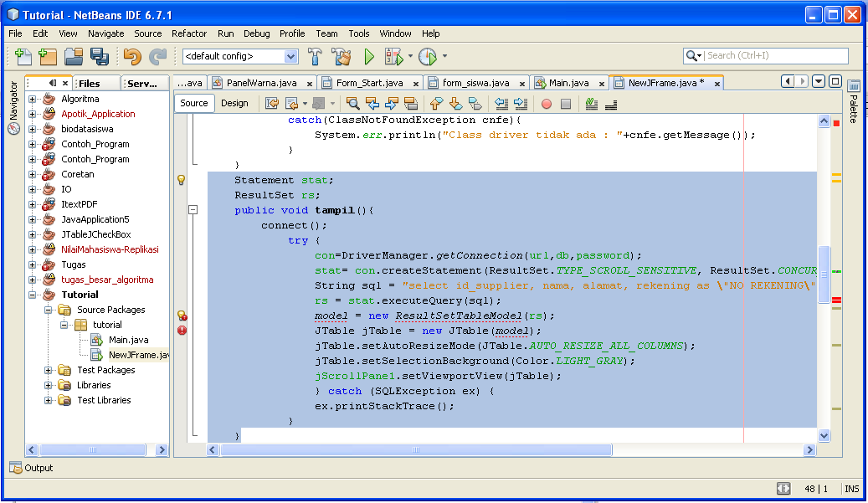Screen dimensions: 868x503
Task: Switch to Source view
Action: point(193,103)
